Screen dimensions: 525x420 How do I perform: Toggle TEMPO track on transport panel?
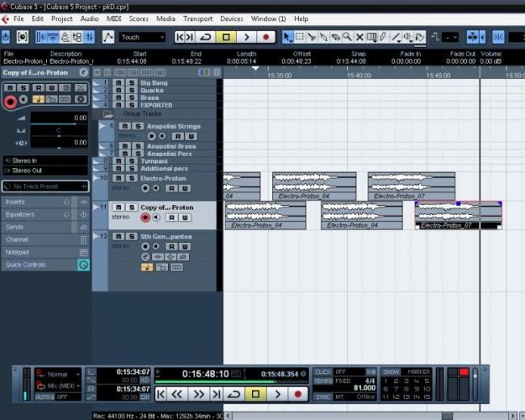point(323,381)
